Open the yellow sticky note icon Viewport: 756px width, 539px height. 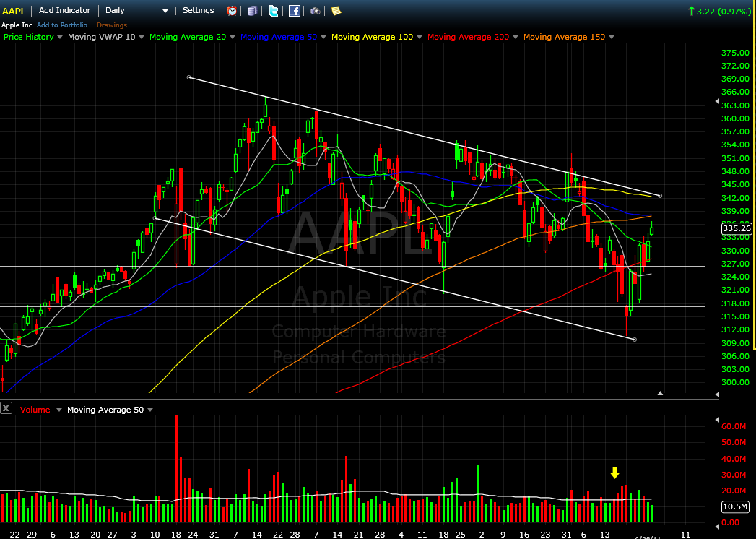[336, 11]
